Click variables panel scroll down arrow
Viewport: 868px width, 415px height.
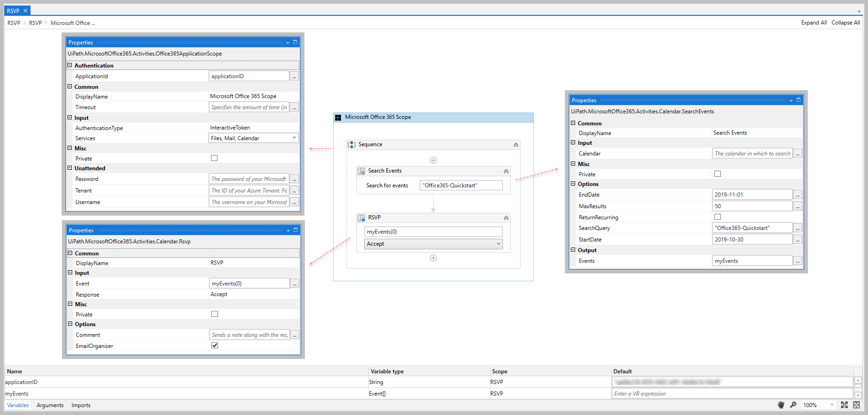tap(858, 395)
